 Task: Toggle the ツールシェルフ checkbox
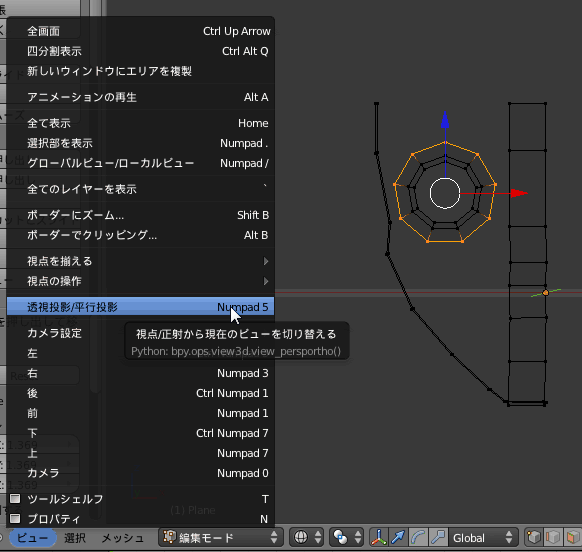point(15,498)
